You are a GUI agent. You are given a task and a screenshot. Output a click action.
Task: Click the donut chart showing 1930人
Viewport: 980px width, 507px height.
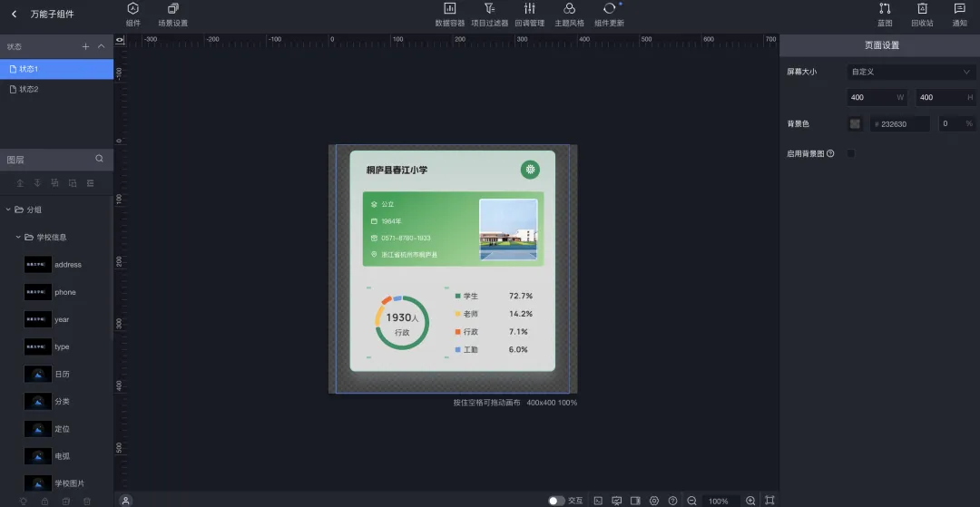[402, 323]
